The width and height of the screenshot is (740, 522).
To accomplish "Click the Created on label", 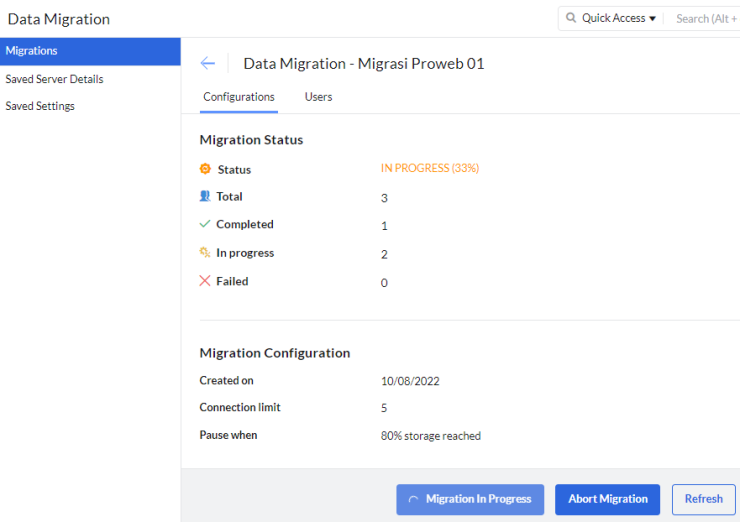I will coord(227,380).
